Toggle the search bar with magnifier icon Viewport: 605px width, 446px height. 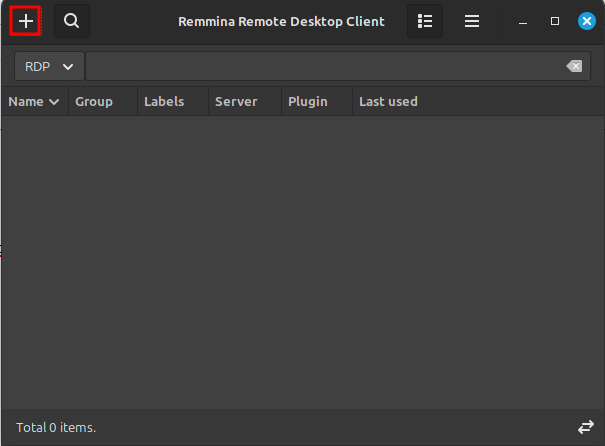(x=71, y=21)
